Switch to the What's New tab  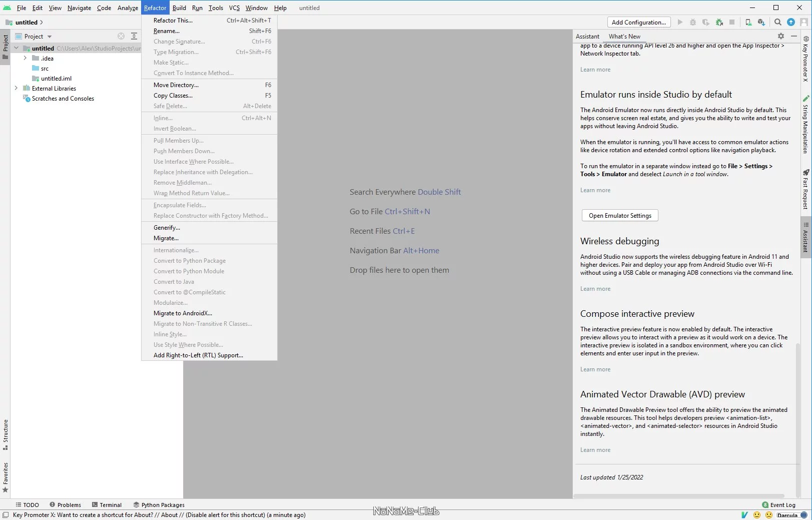click(624, 36)
